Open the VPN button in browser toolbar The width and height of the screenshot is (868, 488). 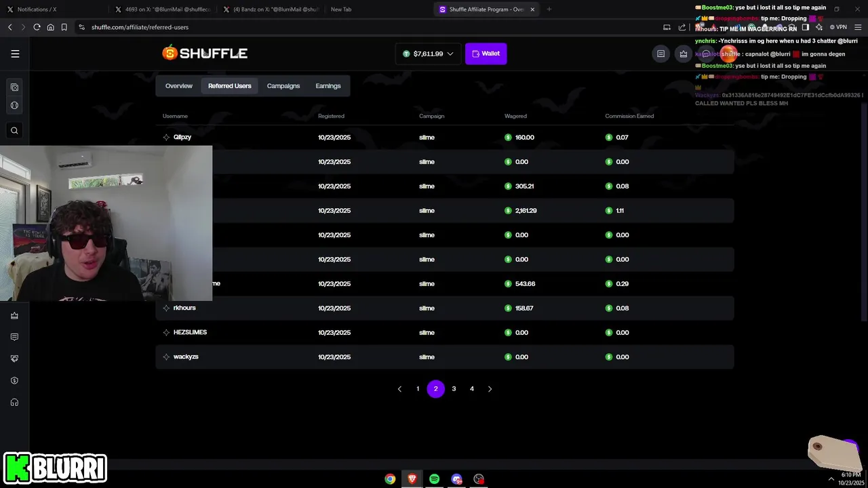[838, 27]
